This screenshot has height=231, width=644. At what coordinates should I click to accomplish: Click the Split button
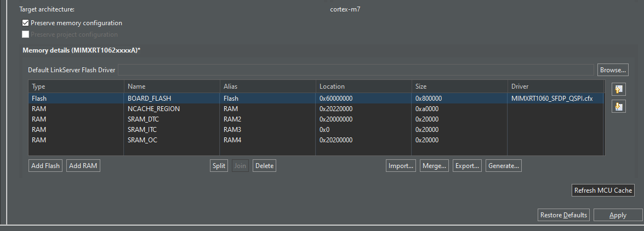click(219, 166)
